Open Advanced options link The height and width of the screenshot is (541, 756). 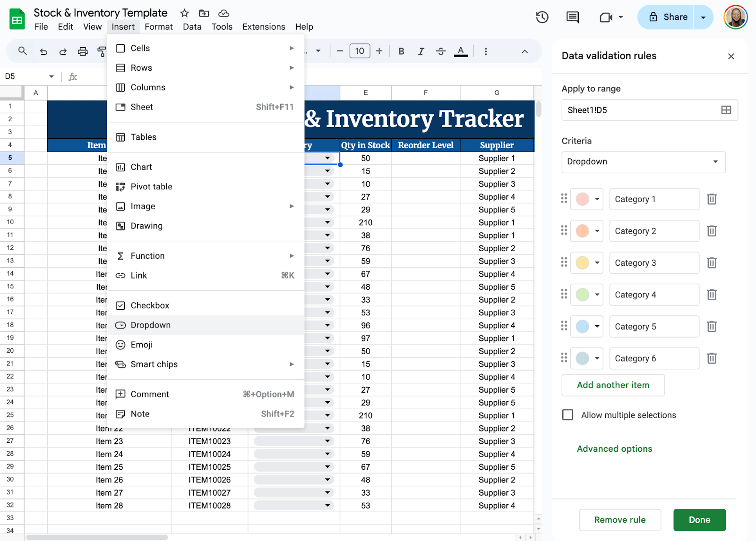[614, 448]
